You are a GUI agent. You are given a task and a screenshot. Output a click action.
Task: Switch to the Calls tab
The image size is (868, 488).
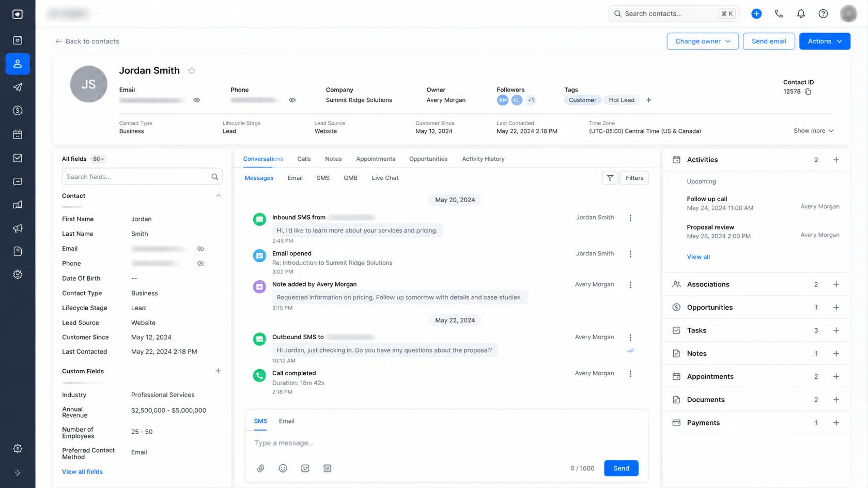tap(304, 159)
